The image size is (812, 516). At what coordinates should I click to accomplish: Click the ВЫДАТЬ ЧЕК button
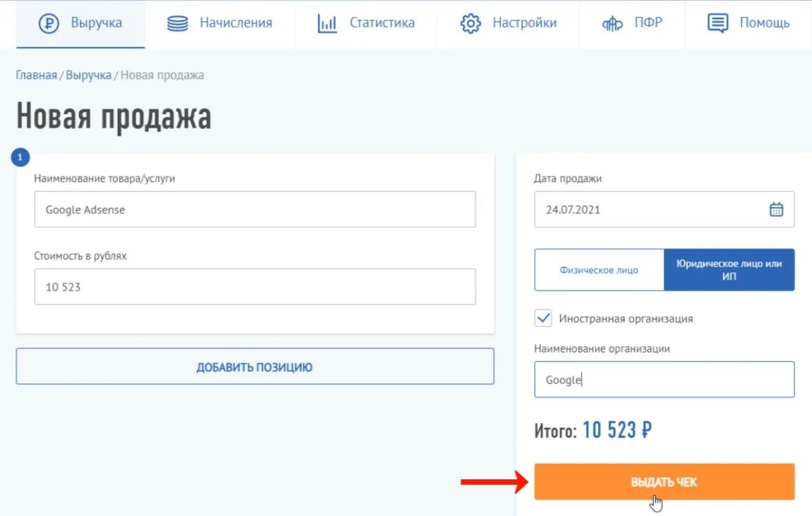665,482
